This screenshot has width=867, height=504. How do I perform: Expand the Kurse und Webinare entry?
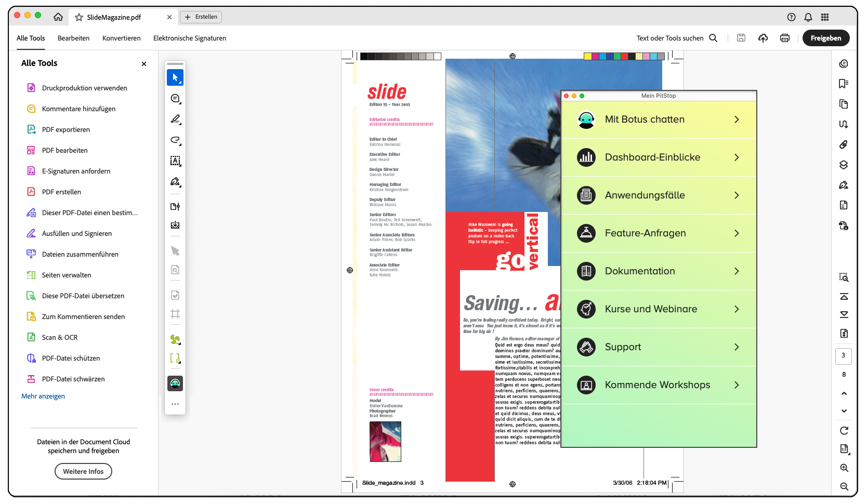[659, 309]
